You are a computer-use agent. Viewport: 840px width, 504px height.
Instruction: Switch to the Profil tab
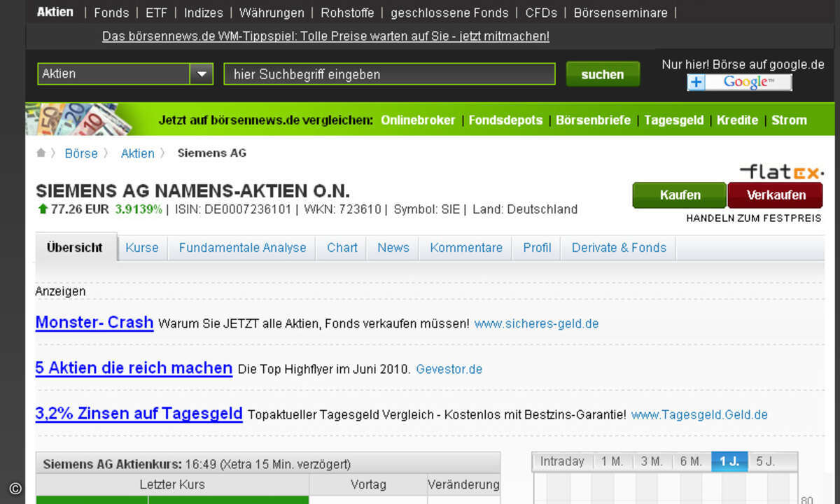(x=537, y=248)
